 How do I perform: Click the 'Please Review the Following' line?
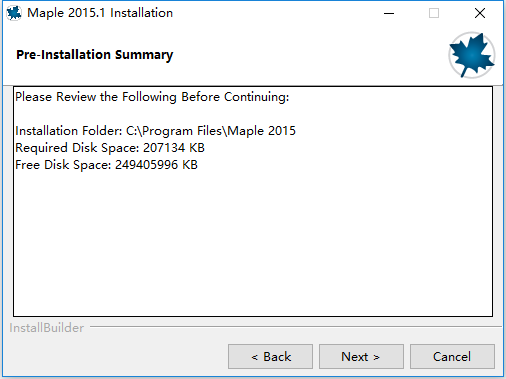[x=152, y=97]
